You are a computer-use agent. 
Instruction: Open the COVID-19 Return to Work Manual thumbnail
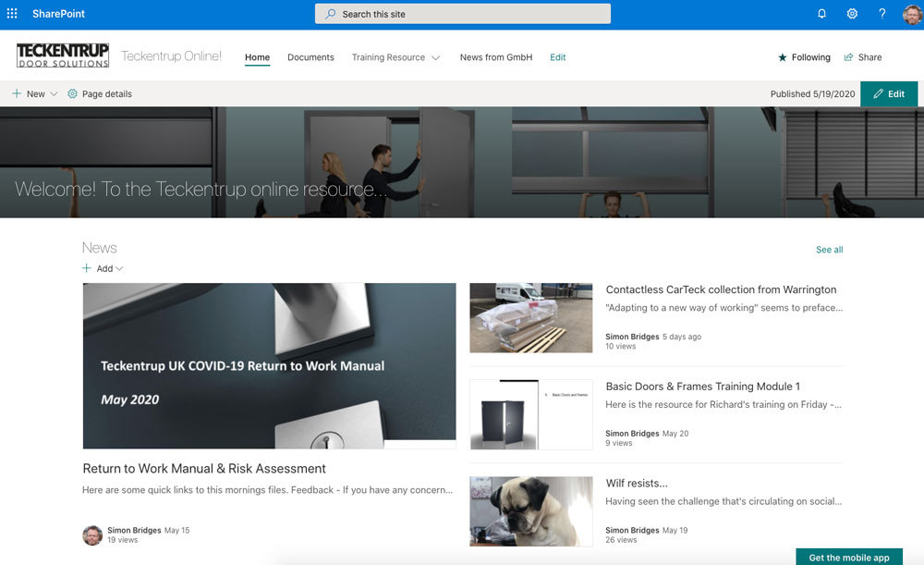pyautogui.click(x=269, y=365)
